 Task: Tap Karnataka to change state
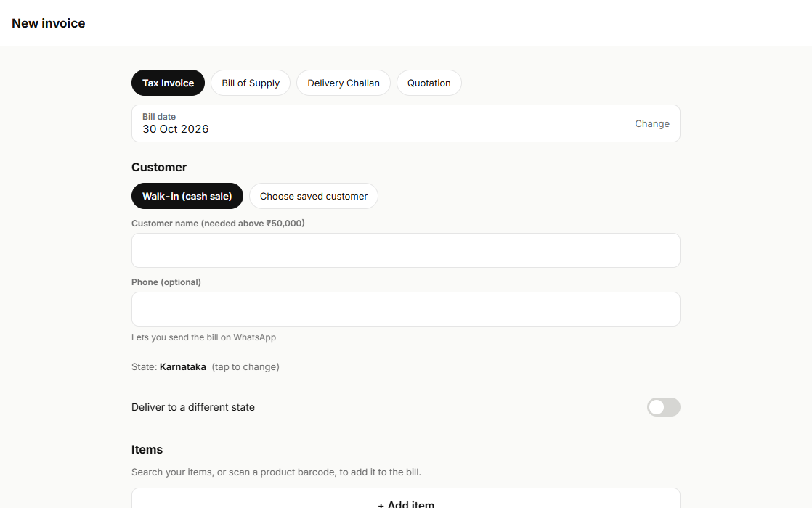click(x=183, y=366)
